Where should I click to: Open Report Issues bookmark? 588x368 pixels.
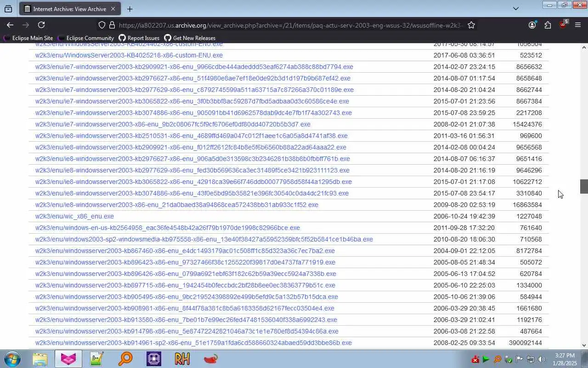coord(139,38)
